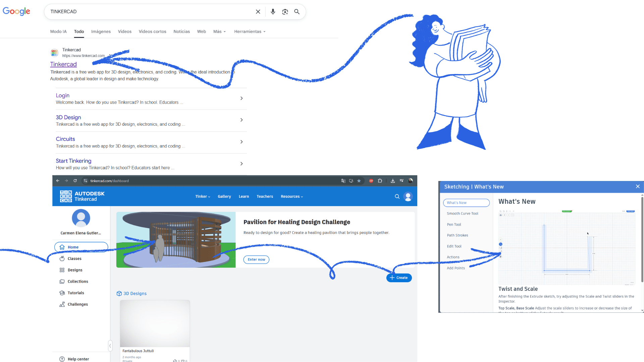Image resolution: width=644 pixels, height=362 pixels.
Task: Open the Tinkercad search result link
Action: click(63, 64)
